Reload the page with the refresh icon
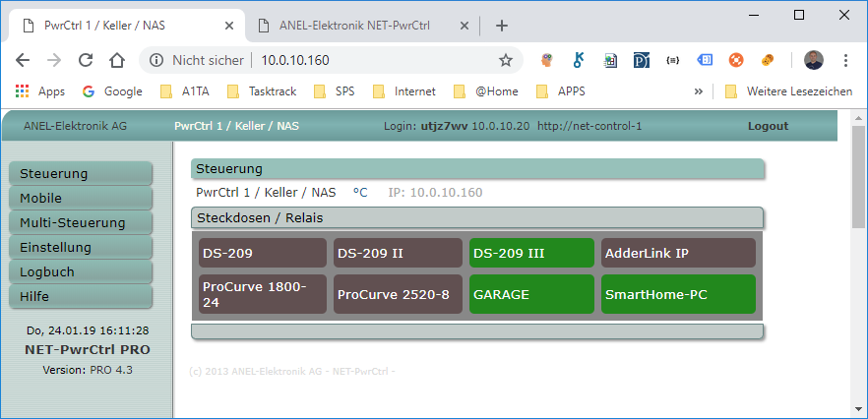This screenshot has width=868, height=419. click(x=86, y=60)
